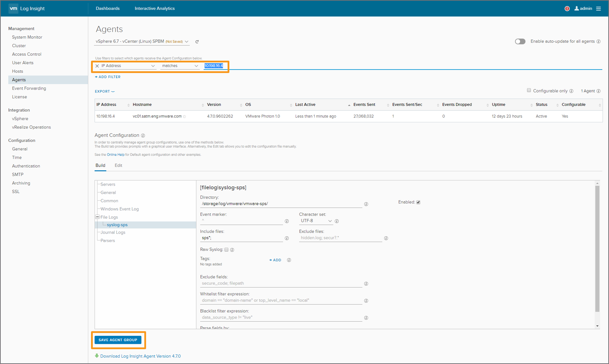Viewport: 609px width, 364px height.
Task: Show info icon for Exclude files
Action: point(386,238)
